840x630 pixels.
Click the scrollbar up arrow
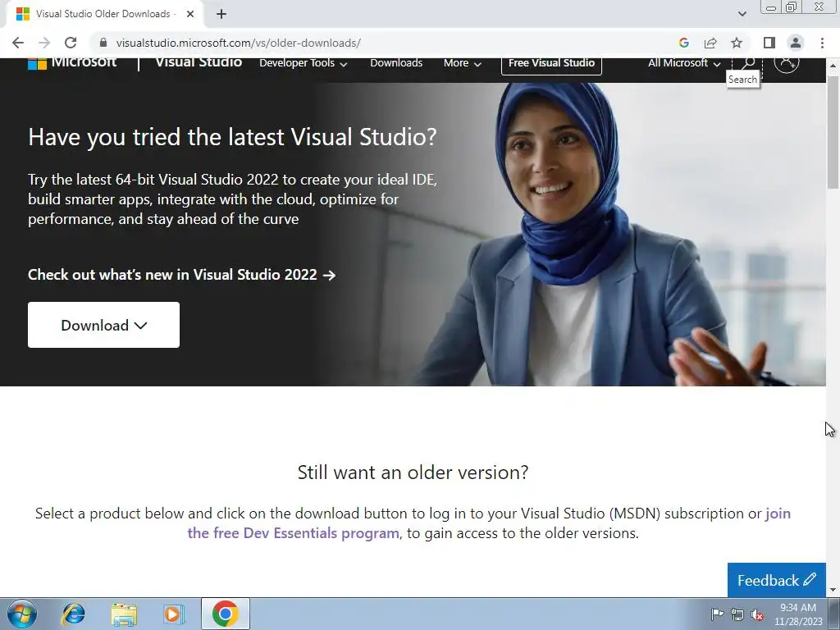[833, 66]
